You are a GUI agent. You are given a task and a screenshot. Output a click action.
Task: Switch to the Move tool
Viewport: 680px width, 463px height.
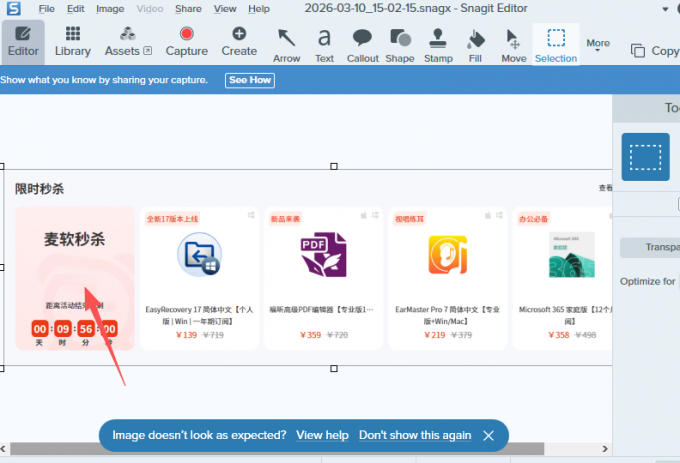point(513,44)
